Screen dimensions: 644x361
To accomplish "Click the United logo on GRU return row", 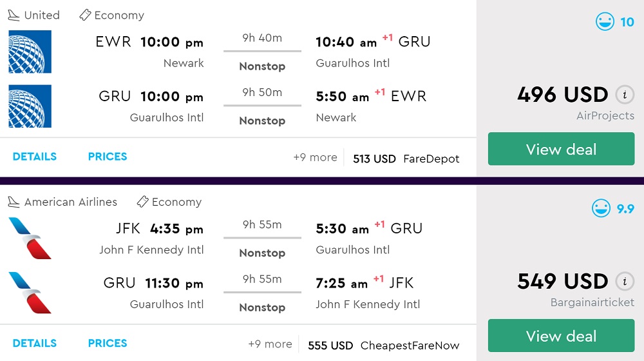I will [30, 106].
